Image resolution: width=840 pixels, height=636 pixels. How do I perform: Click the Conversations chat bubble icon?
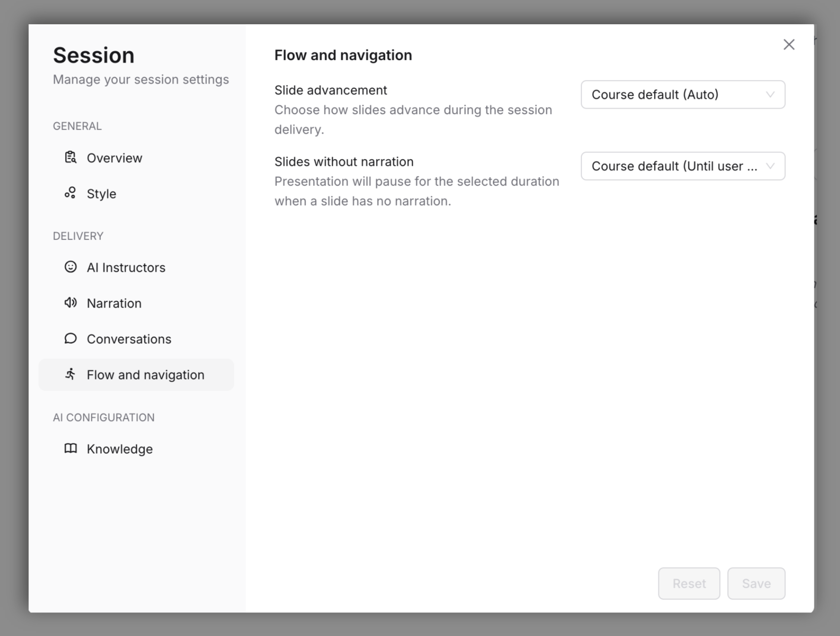tap(70, 338)
